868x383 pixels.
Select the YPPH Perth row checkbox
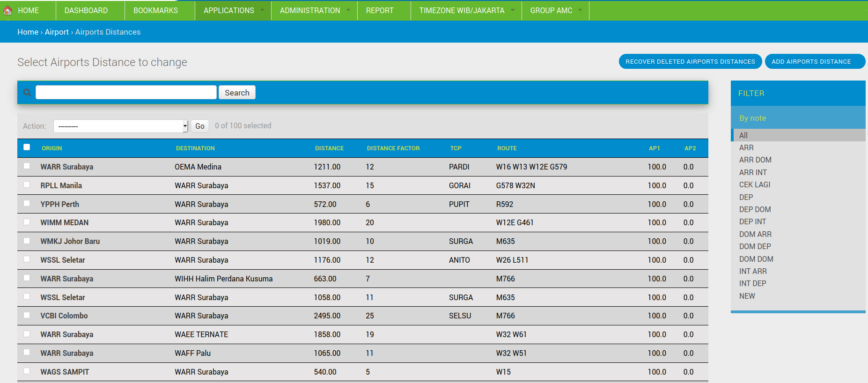point(27,204)
